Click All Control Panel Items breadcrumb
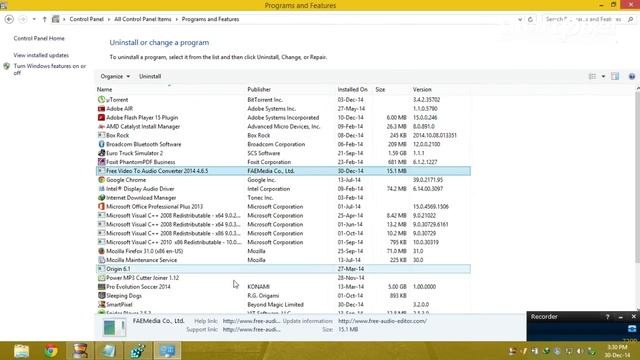This screenshot has width=640, height=360. tap(143, 19)
